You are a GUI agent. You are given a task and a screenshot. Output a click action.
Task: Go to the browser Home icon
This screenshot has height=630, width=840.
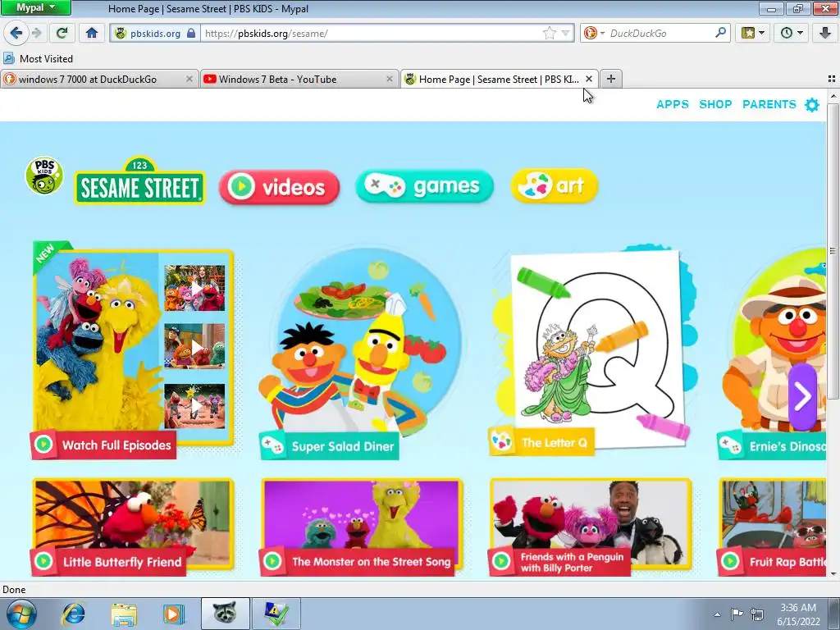pos(92,33)
